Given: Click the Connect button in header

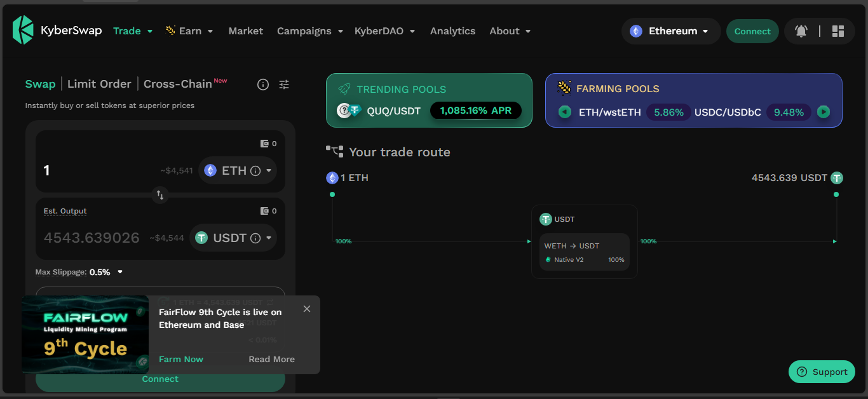Looking at the screenshot, I should 752,31.
